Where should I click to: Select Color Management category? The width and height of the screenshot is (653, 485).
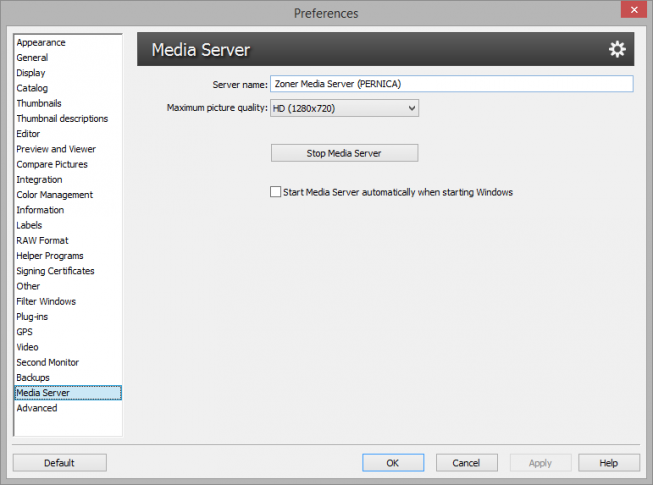(55, 195)
